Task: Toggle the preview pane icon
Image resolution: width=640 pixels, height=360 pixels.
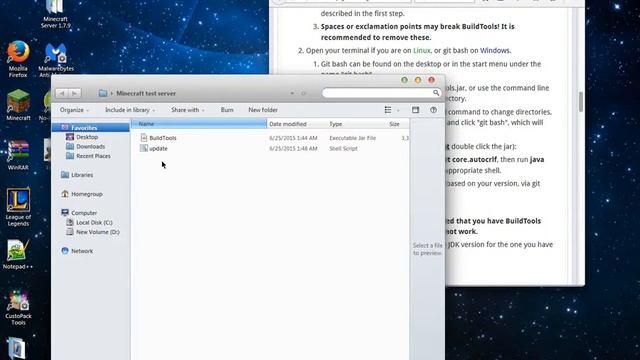Action: click(416, 110)
